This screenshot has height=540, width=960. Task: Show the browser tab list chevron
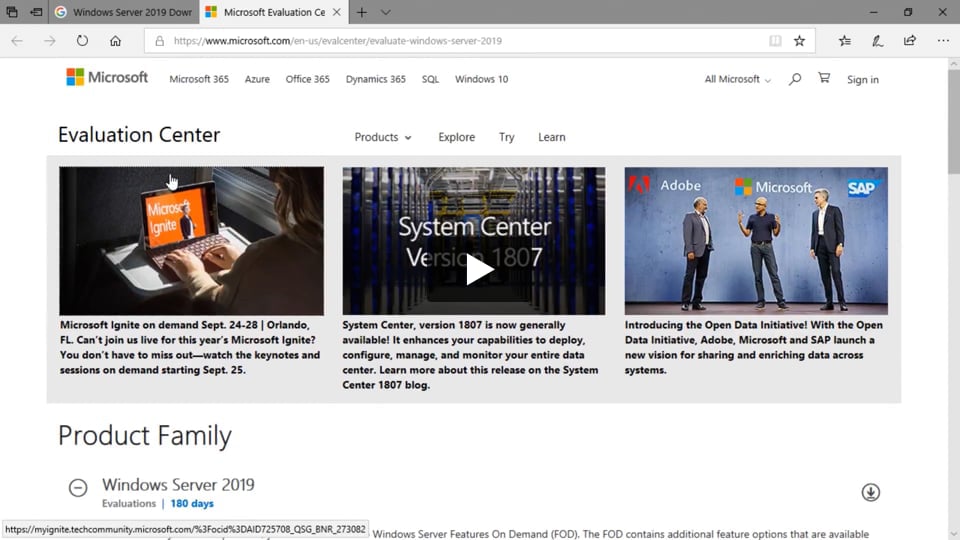coord(386,12)
